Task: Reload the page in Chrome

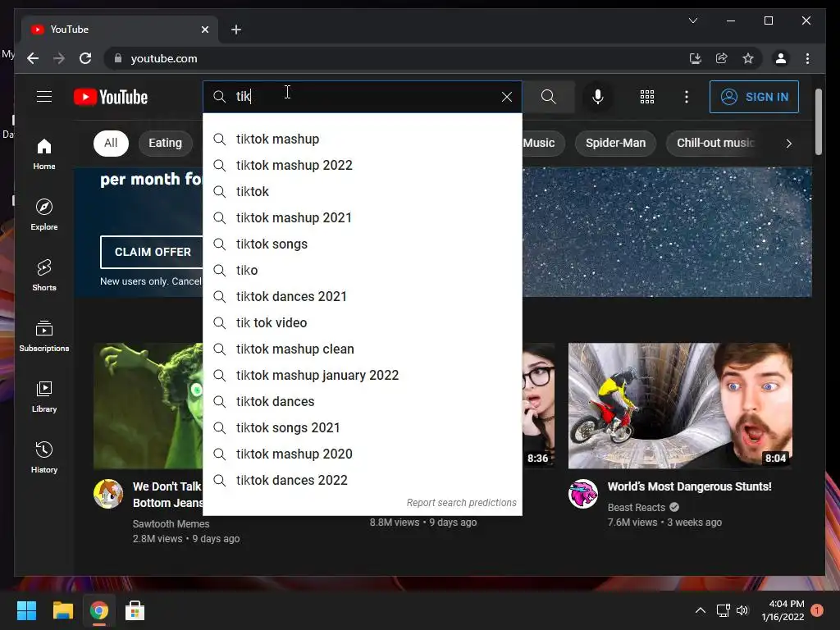Action: pos(85,58)
